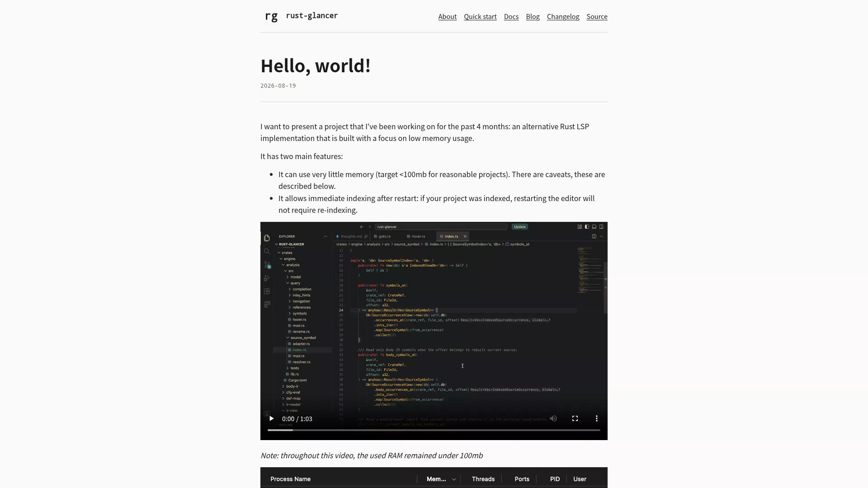Open the Docs page

coord(511,17)
